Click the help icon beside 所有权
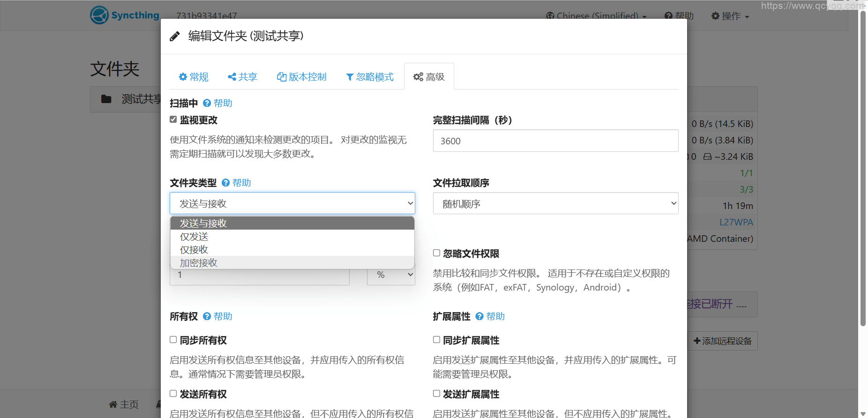Image resolution: width=868 pixels, height=418 pixels. point(207,316)
